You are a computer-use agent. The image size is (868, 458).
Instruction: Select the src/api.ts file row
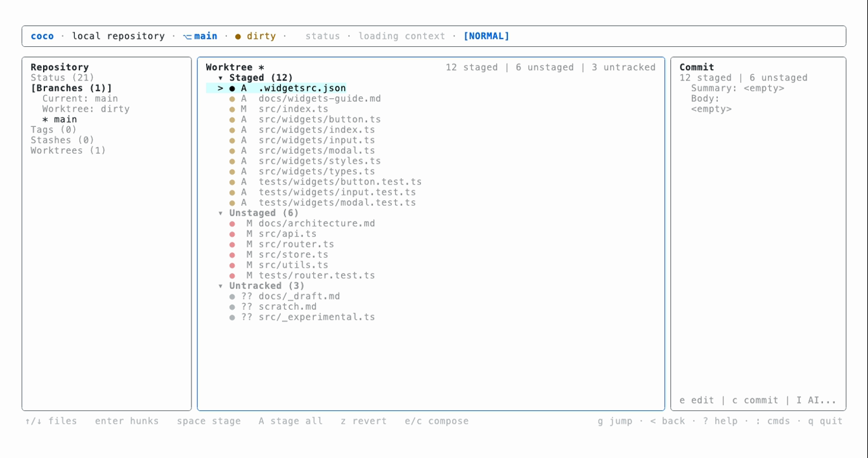431,234
